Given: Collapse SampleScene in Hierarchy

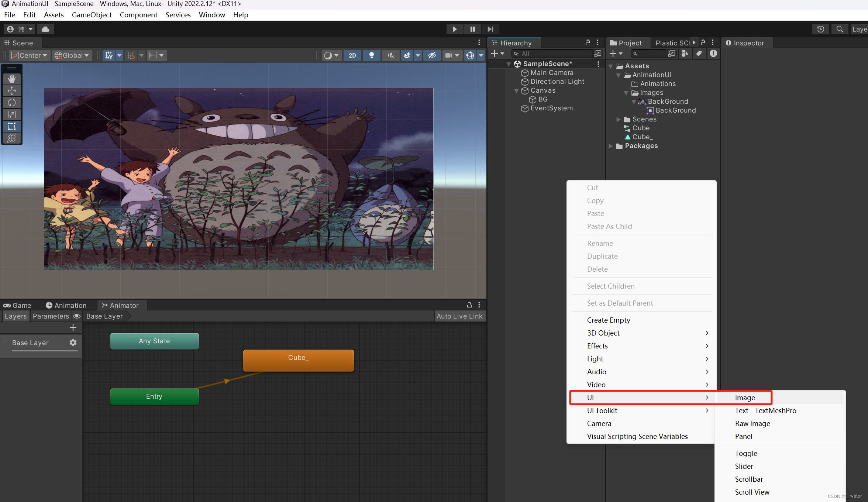Looking at the screenshot, I should click(509, 64).
